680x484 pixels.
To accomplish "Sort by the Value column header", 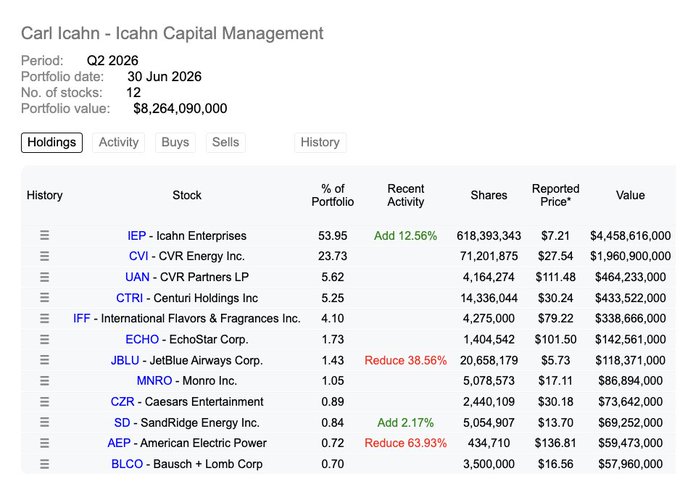I will click(630, 195).
